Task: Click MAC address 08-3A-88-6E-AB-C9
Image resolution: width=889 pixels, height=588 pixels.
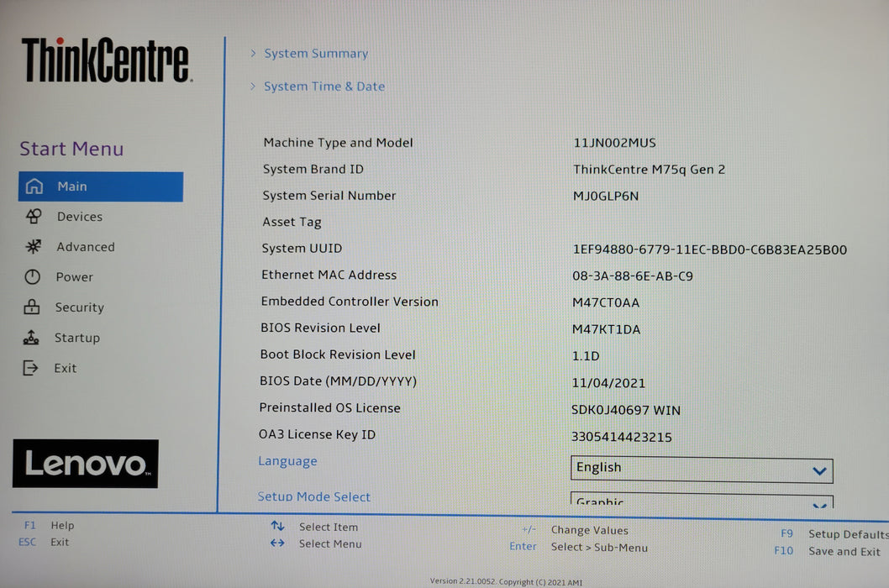Action: (x=633, y=276)
